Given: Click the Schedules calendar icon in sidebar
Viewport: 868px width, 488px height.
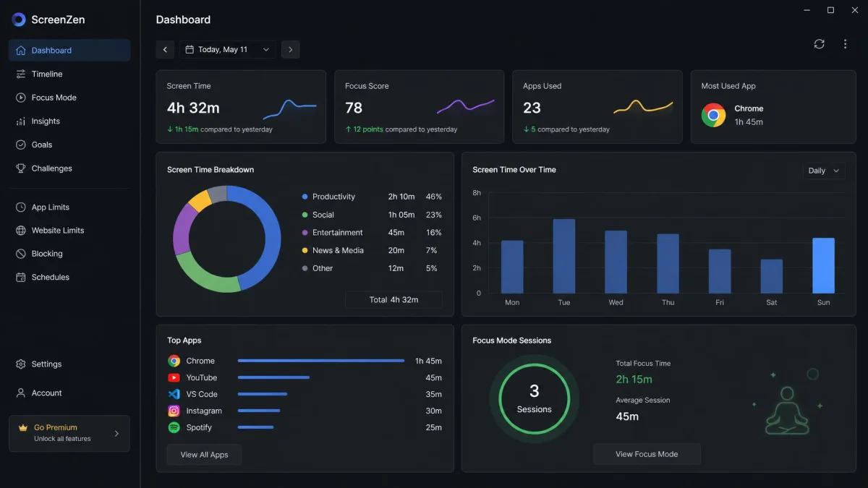Looking at the screenshot, I should 20,277.
